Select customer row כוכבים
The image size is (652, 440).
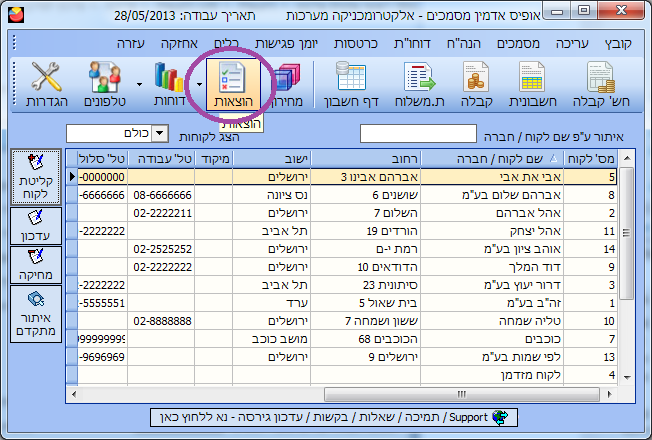point(341,339)
